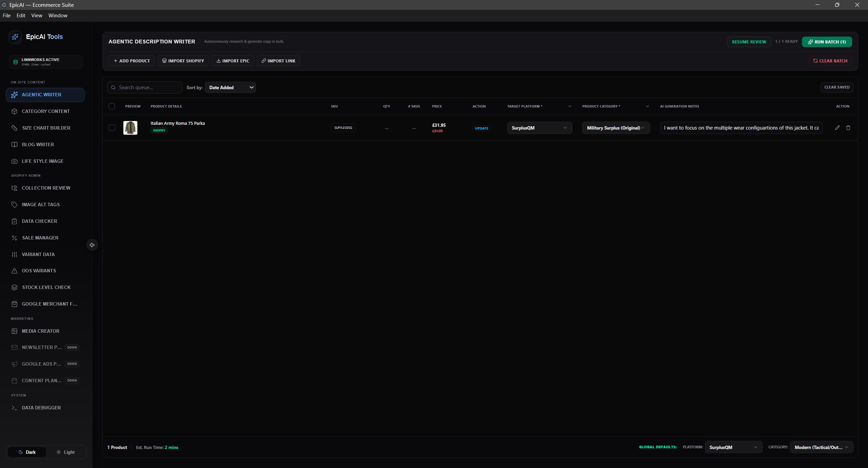The height and width of the screenshot is (468, 868).
Task: Open the OOS Variants page
Action: pyautogui.click(x=45, y=271)
